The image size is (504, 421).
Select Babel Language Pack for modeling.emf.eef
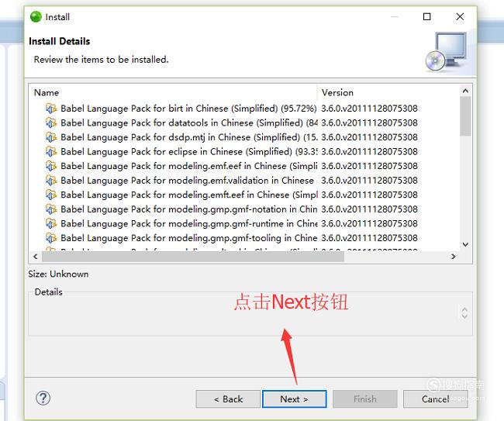click(x=189, y=166)
